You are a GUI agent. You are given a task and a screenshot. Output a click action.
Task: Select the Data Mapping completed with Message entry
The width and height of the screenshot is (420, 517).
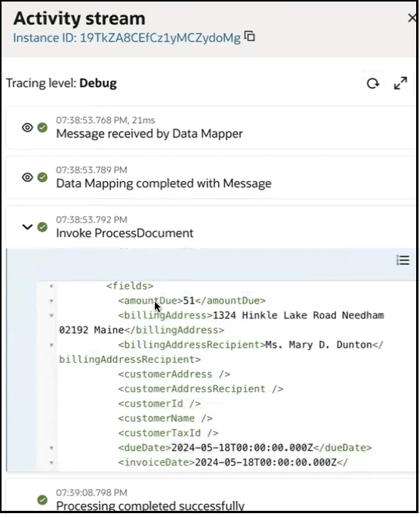[x=210, y=177]
